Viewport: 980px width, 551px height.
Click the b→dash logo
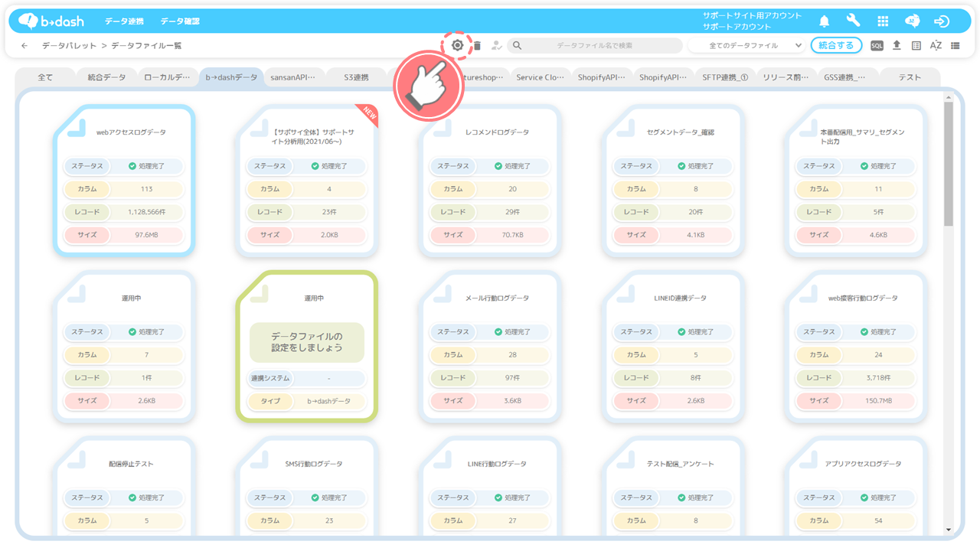pyautogui.click(x=51, y=21)
